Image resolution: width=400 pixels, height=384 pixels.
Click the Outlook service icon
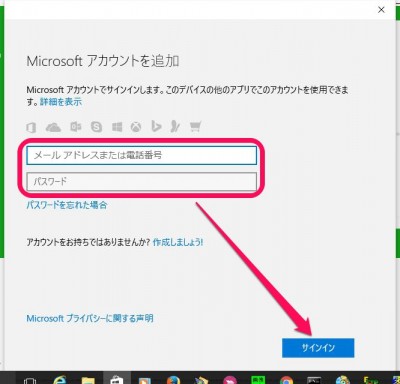coord(76,127)
